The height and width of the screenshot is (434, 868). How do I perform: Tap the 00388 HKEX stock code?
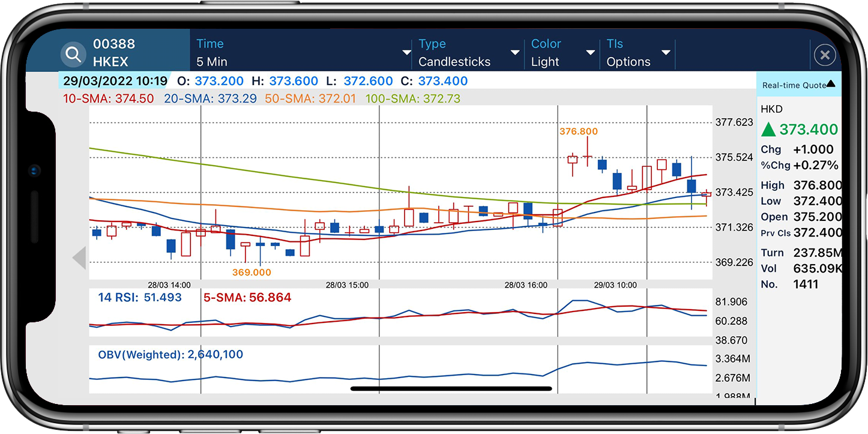click(x=114, y=53)
